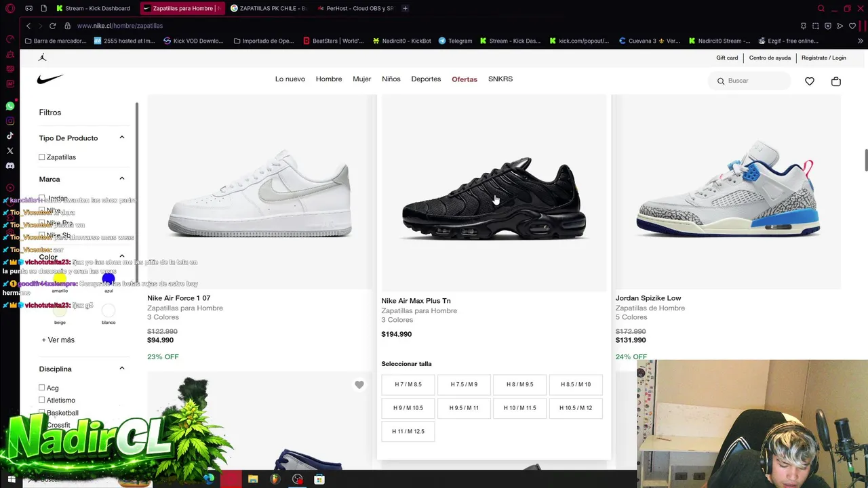Select size H 9 / M 10.5
Viewport: 868px width, 488px height.
click(408, 408)
